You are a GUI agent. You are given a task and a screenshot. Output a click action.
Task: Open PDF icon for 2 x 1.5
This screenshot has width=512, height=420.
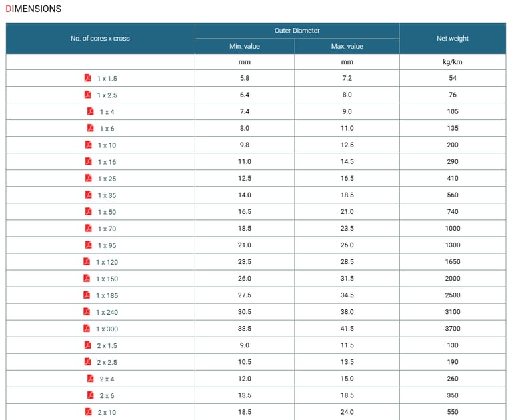click(87, 345)
